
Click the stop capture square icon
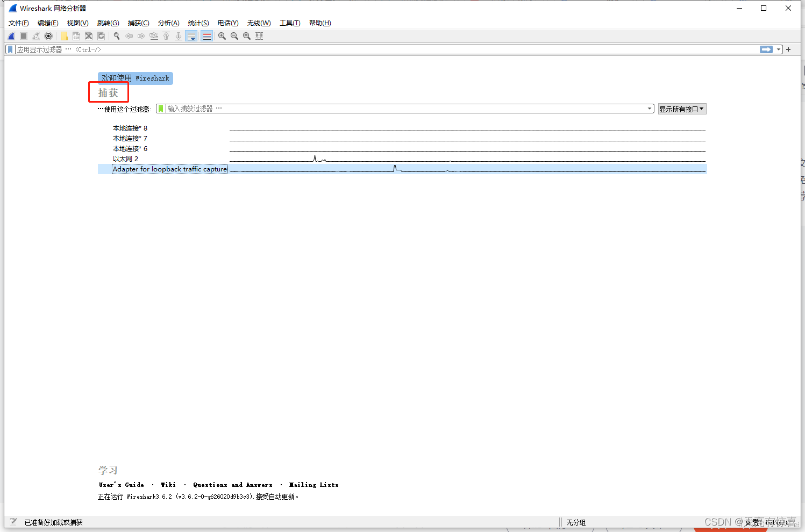24,36
